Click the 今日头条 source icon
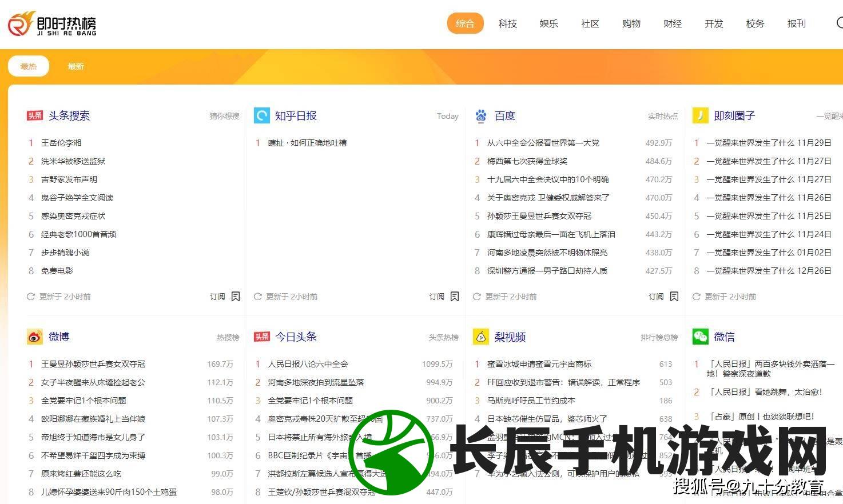The image size is (843, 504). click(262, 337)
